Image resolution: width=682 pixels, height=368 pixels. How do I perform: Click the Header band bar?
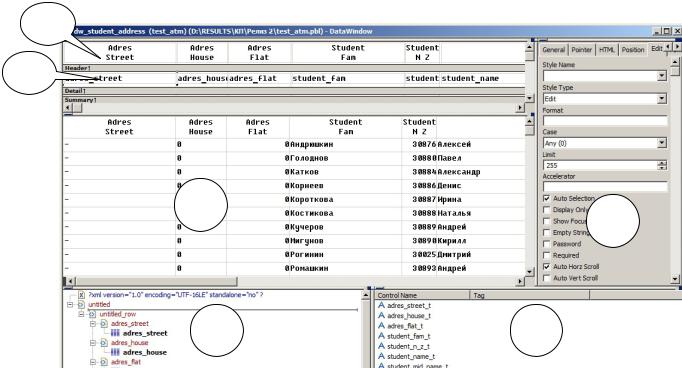294,68
